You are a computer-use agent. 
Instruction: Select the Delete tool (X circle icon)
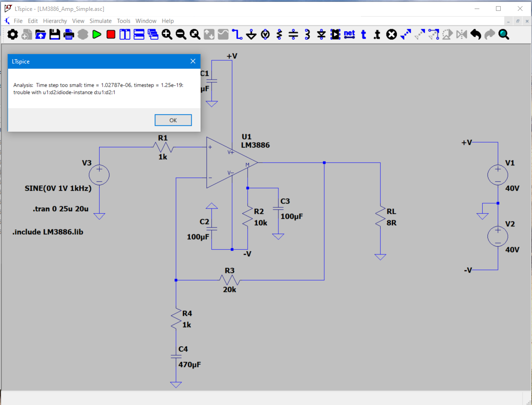pyautogui.click(x=392, y=34)
